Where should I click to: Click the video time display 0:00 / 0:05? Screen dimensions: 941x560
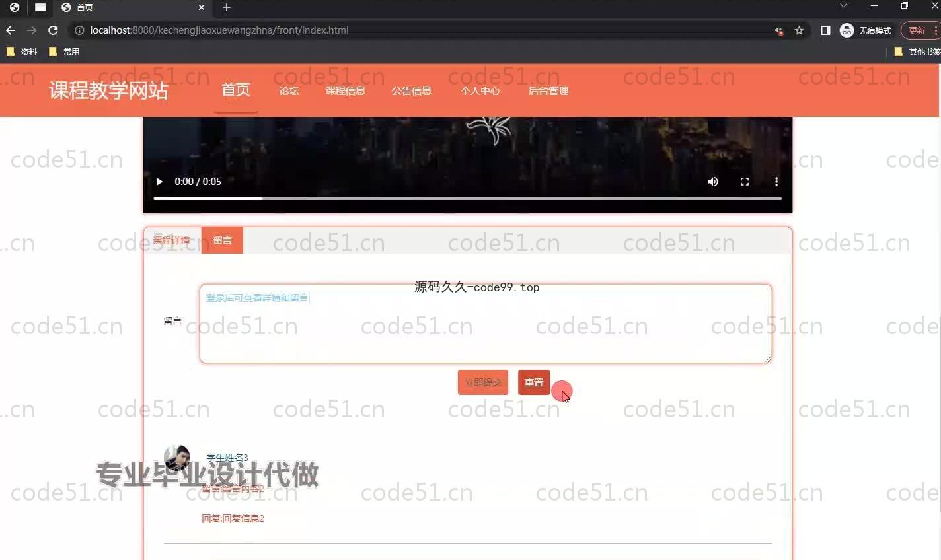pos(198,182)
